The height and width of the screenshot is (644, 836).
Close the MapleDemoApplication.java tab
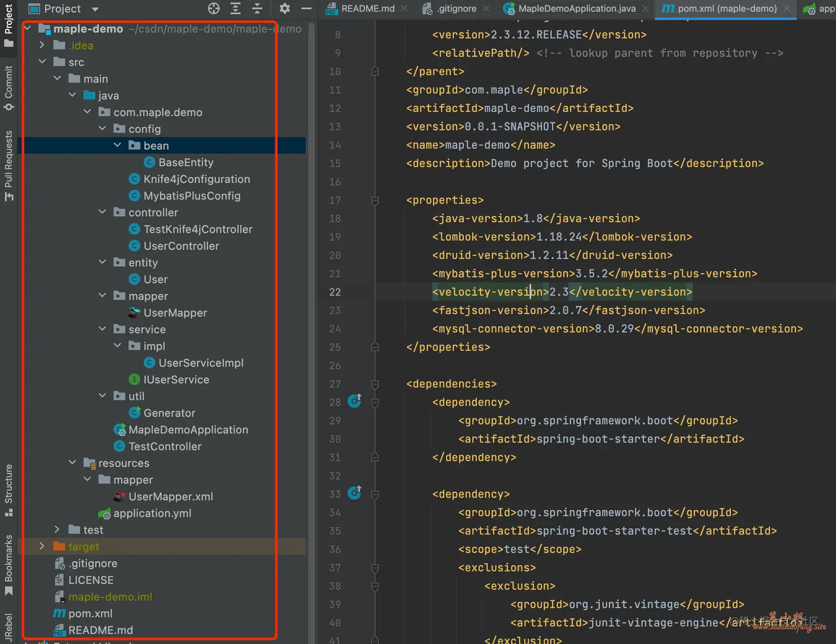coord(645,8)
